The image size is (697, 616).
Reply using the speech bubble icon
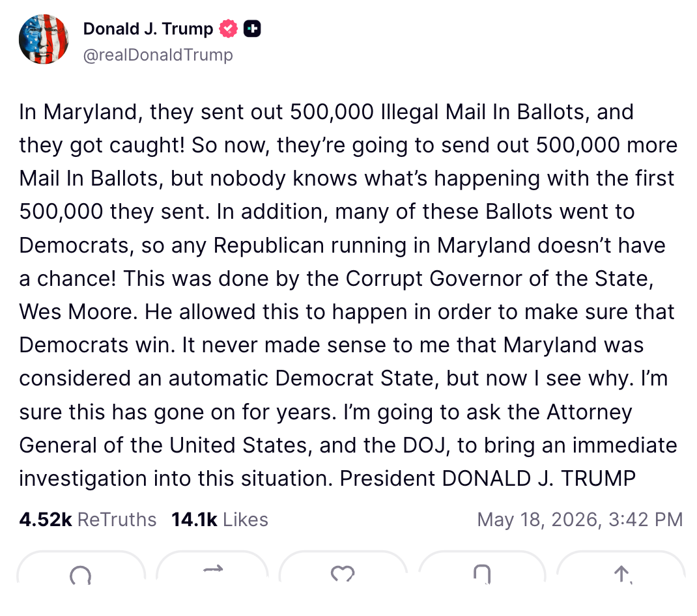click(x=81, y=573)
